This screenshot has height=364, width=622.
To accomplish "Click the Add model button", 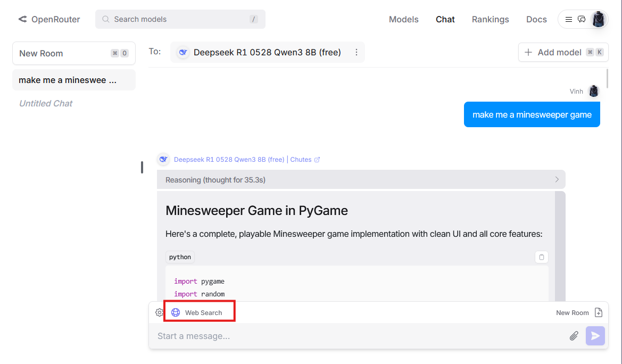I will coord(563,52).
